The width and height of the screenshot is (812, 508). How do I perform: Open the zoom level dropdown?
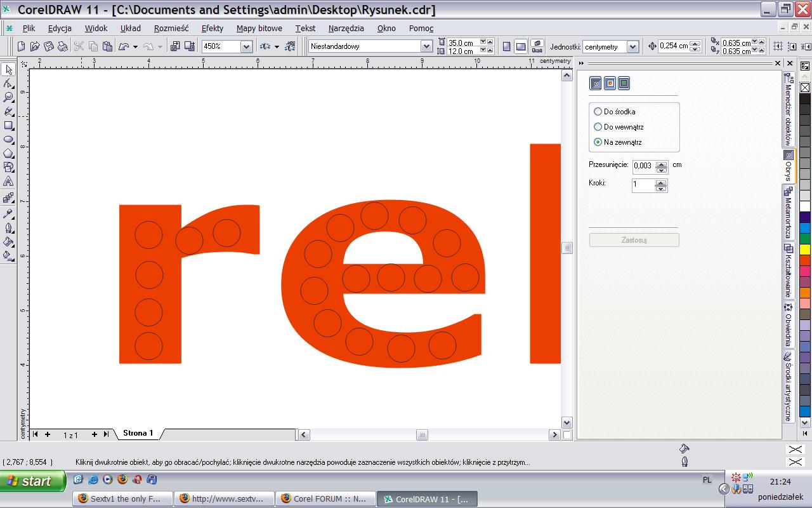(246, 46)
